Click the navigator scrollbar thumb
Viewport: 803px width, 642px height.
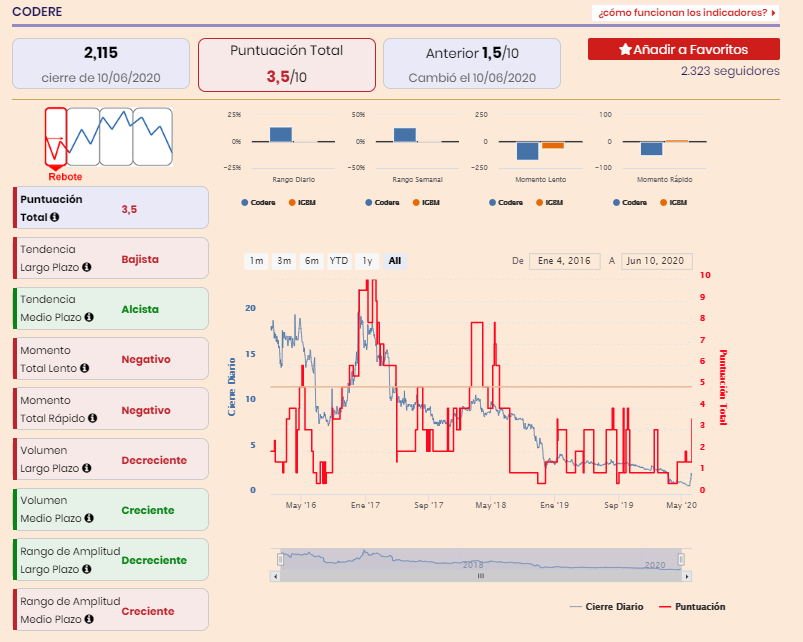[481, 576]
